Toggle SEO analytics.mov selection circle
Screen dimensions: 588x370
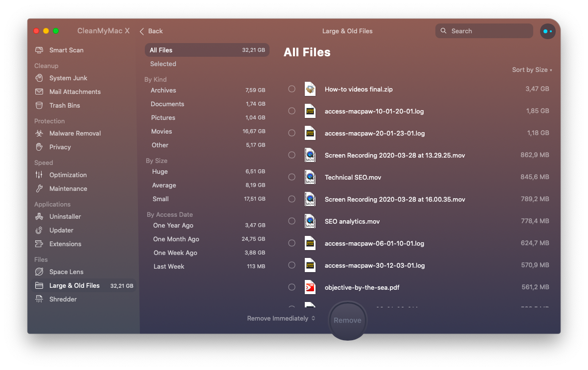coord(292,221)
